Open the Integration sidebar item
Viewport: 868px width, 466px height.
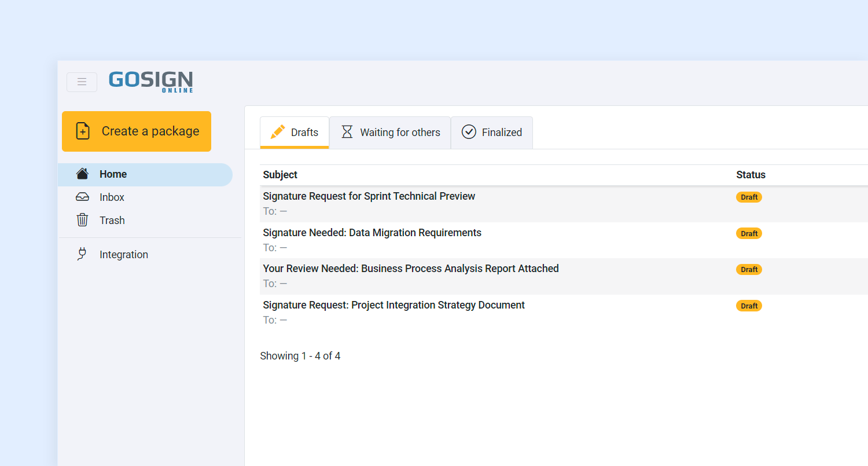[x=124, y=255]
